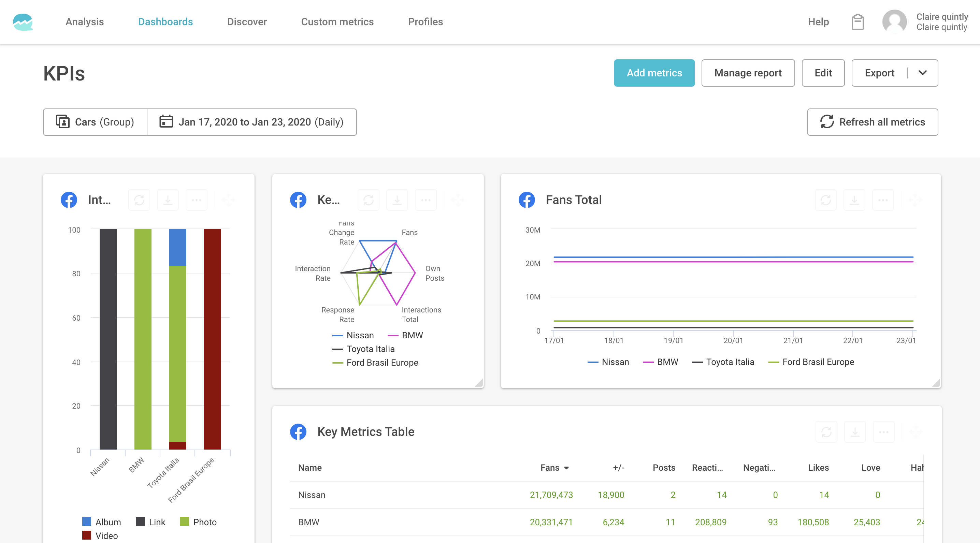Expand the Export dropdown chevron

(x=922, y=73)
